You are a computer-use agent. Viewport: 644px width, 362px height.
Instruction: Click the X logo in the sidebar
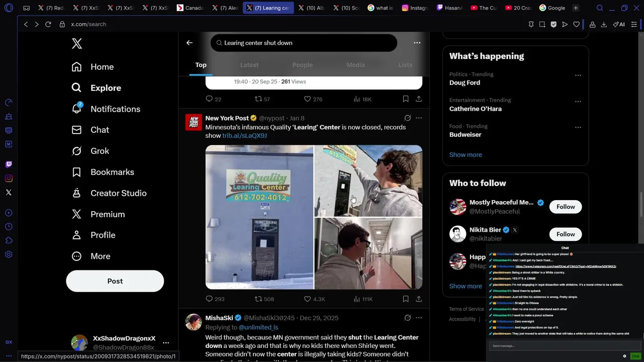click(77, 44)
